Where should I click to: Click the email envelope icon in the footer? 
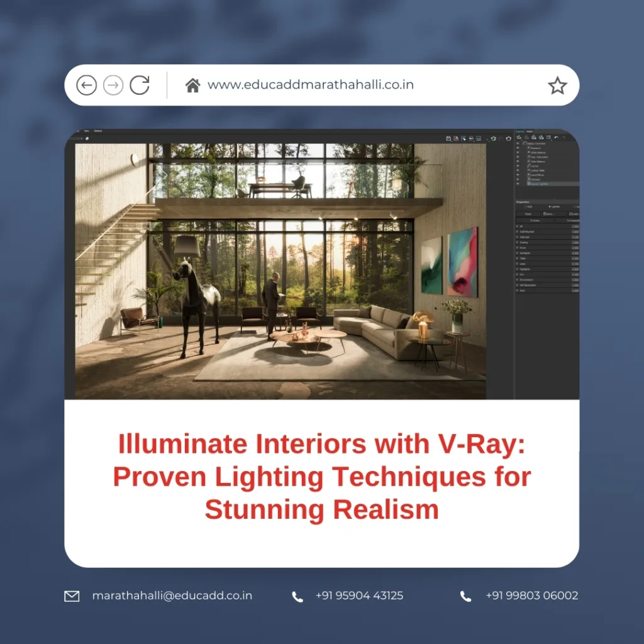(72, 595)
